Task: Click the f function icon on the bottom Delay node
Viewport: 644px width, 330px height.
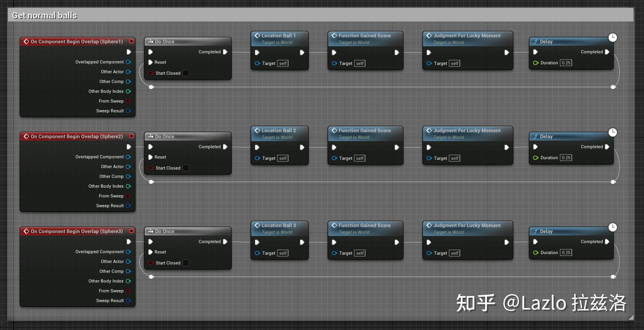Action: click(535, 231)
